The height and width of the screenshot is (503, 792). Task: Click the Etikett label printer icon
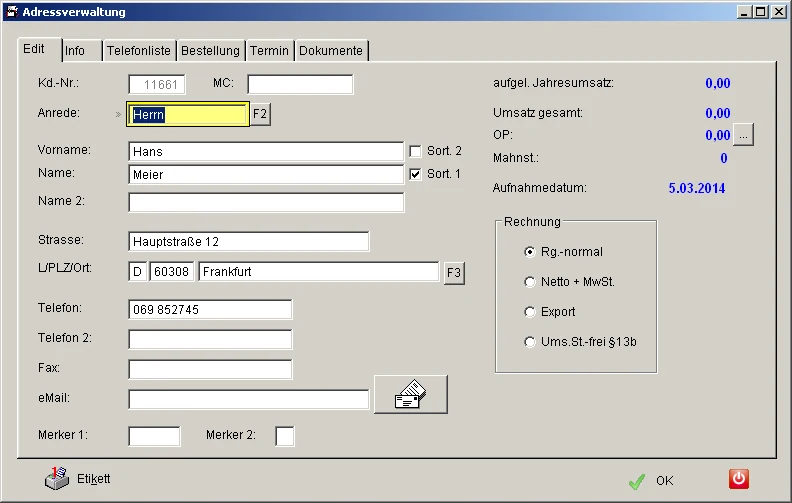[56, 478]
